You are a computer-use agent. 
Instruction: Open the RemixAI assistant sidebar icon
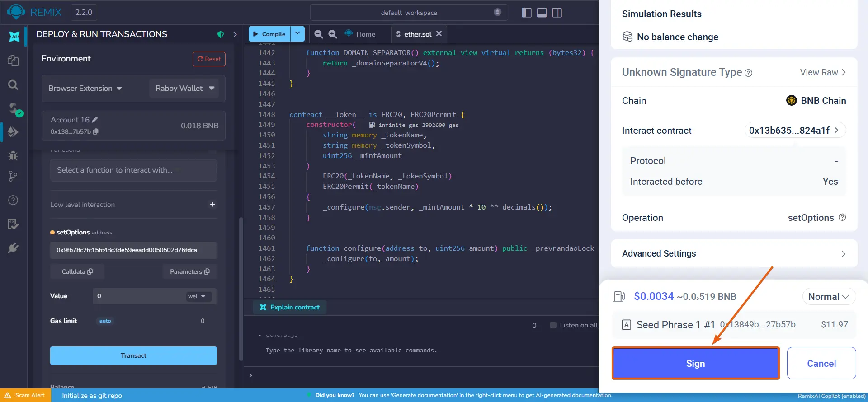14,36
